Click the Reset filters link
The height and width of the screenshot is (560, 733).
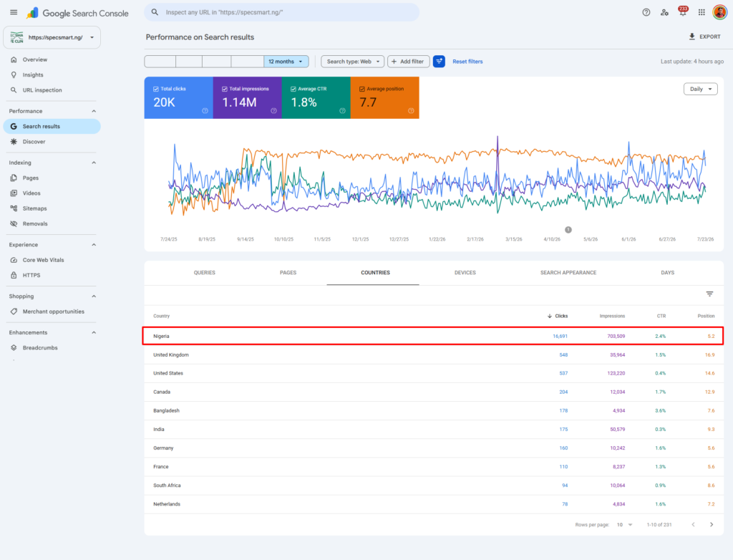click(467, 62)
